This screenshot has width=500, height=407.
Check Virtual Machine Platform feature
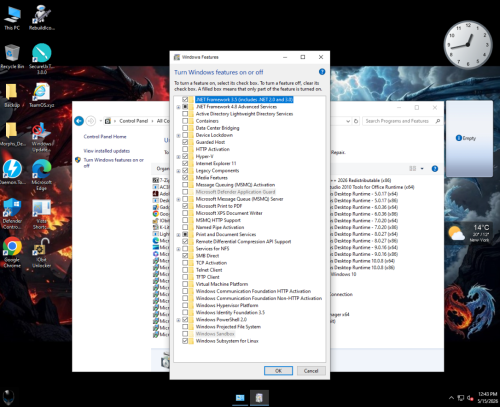click(185, 284)
